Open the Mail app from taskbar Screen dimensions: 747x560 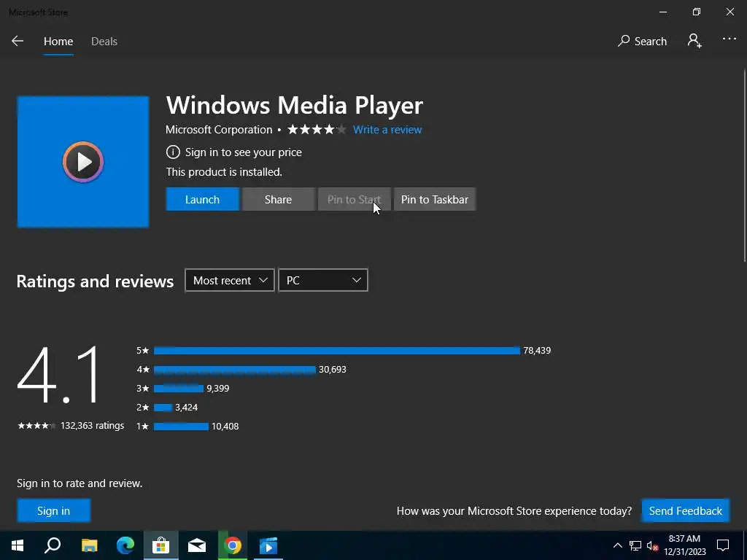[x=197, y=545]
